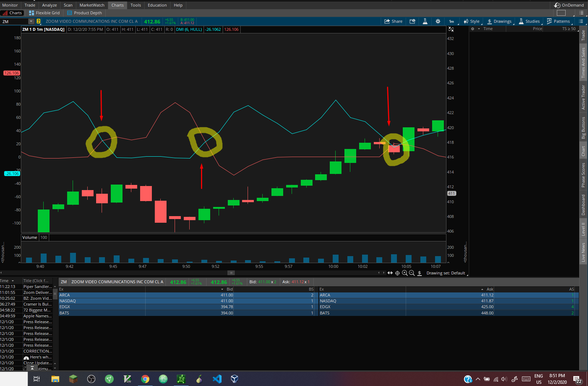
Task: Open chart settings gear in toolbar
Action: (438, 21)
